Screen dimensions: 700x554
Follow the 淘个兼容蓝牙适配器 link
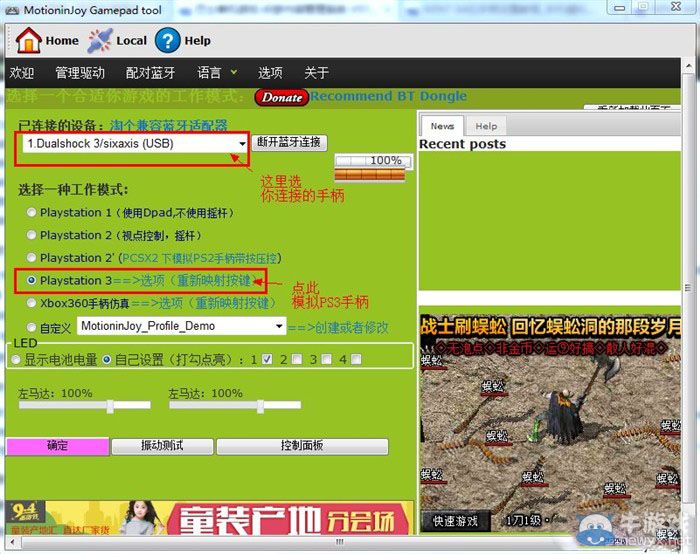point(168,125)
